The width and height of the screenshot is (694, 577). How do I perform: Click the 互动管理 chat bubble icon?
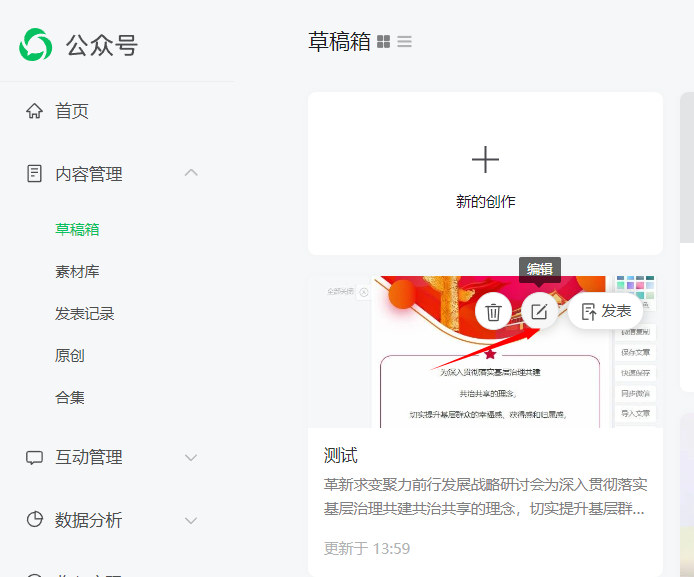tap(35, 458)
